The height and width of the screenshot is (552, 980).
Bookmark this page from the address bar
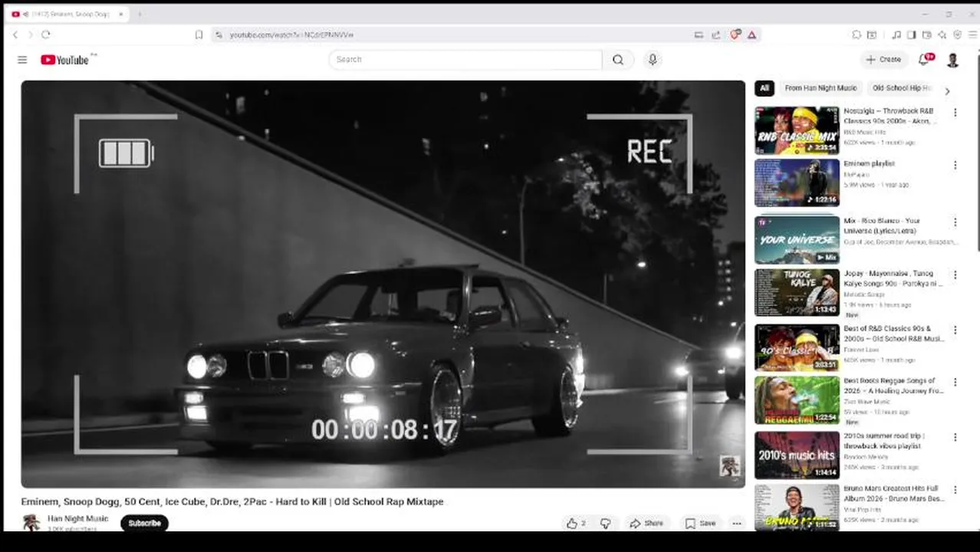pyautogui.click(x=199, y=34)
